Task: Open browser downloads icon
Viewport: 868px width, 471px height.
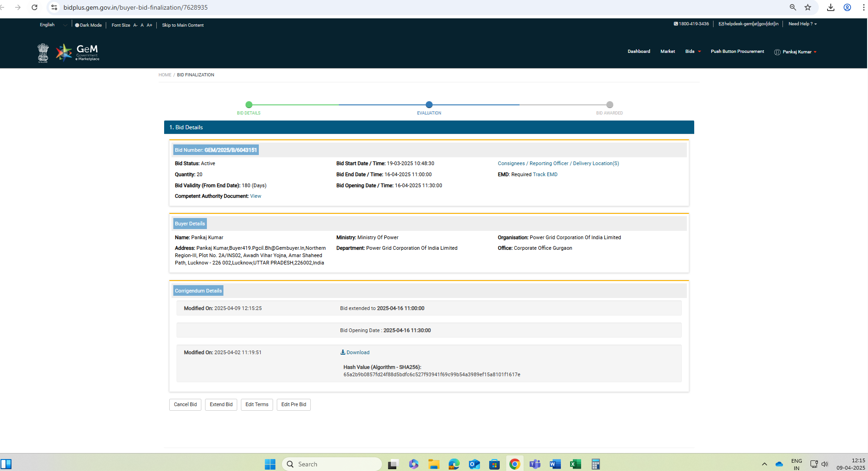Action: tap(831, 7)
